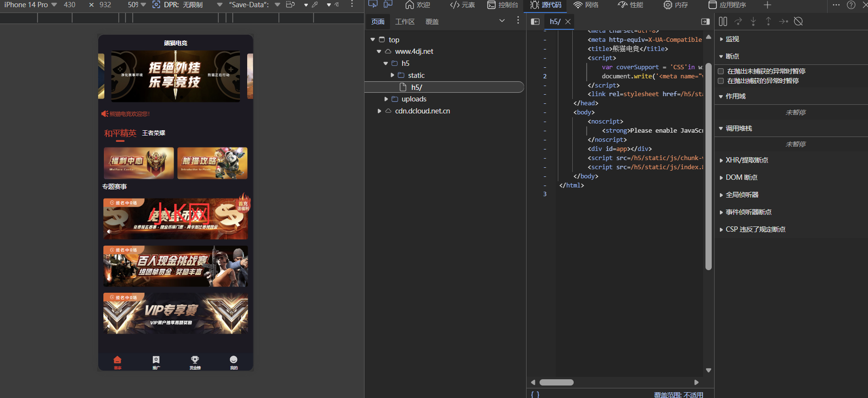Viewport: 868px width, 398px height.
Task: Enable pause on caught exceptions checkbox
Action: [721, 81]
